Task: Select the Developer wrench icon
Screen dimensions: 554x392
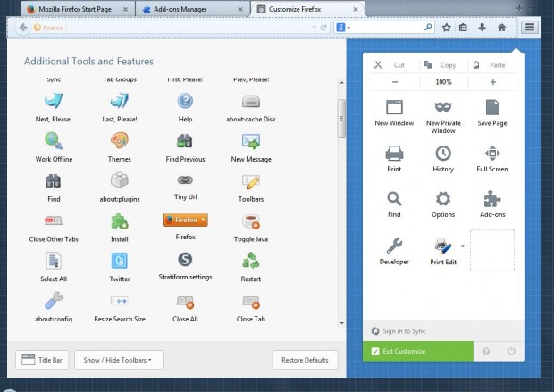Action: click(394, 246)
